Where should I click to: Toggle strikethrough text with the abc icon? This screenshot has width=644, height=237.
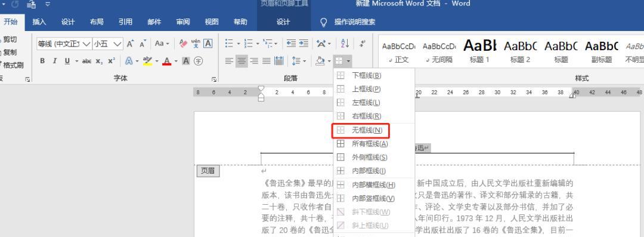86,61
